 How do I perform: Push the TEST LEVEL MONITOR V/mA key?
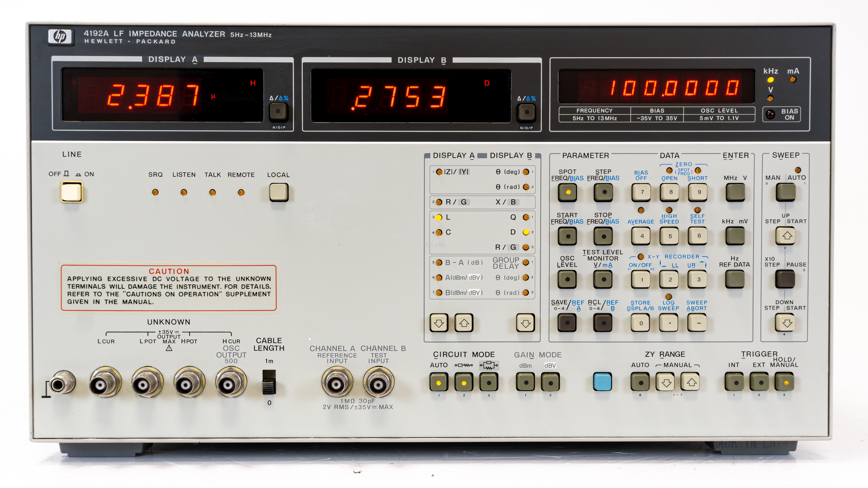pos(603,279)
